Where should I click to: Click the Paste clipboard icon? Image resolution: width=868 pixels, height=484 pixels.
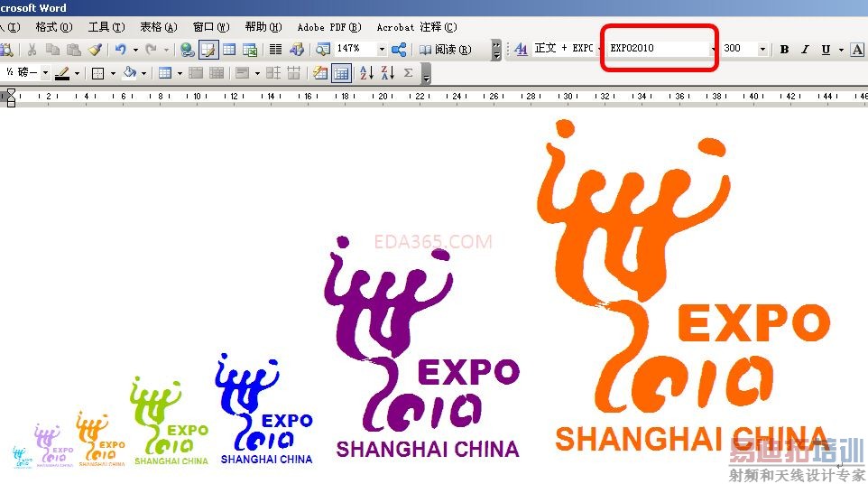tap(74, 50)
